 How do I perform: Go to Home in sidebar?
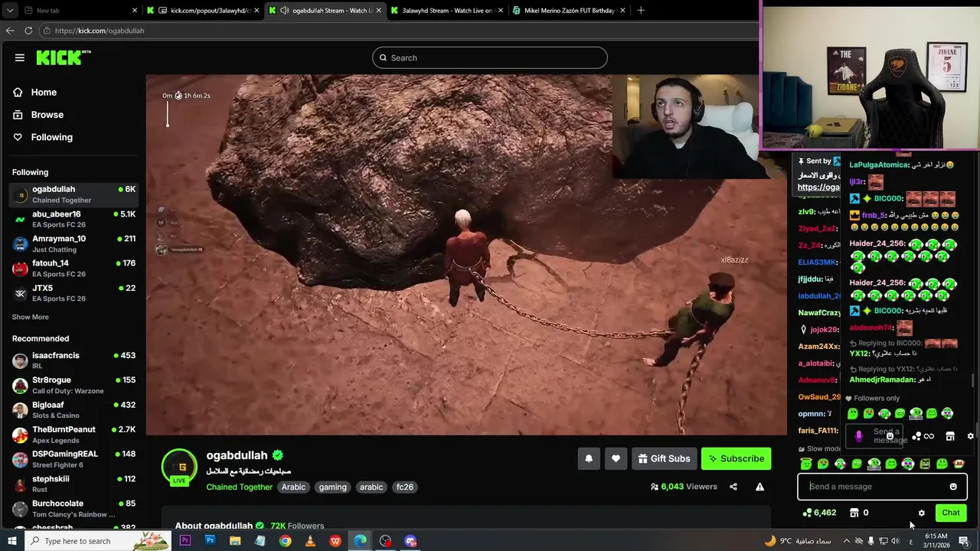[44, 92]
